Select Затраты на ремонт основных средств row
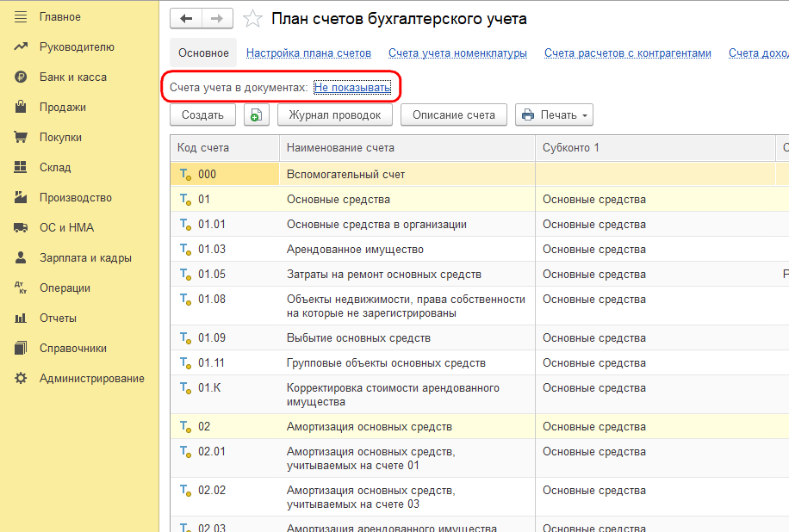 (x=479, y=275)
